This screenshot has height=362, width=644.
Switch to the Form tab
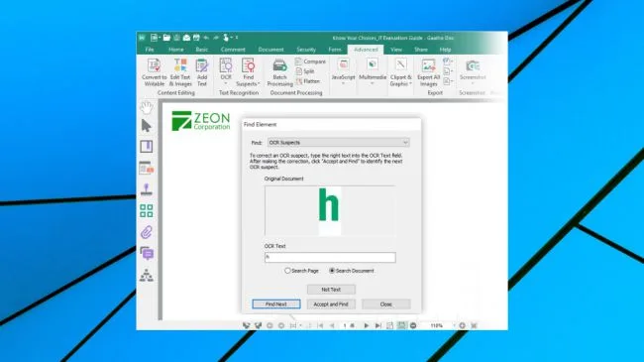(x=335, y=50)
